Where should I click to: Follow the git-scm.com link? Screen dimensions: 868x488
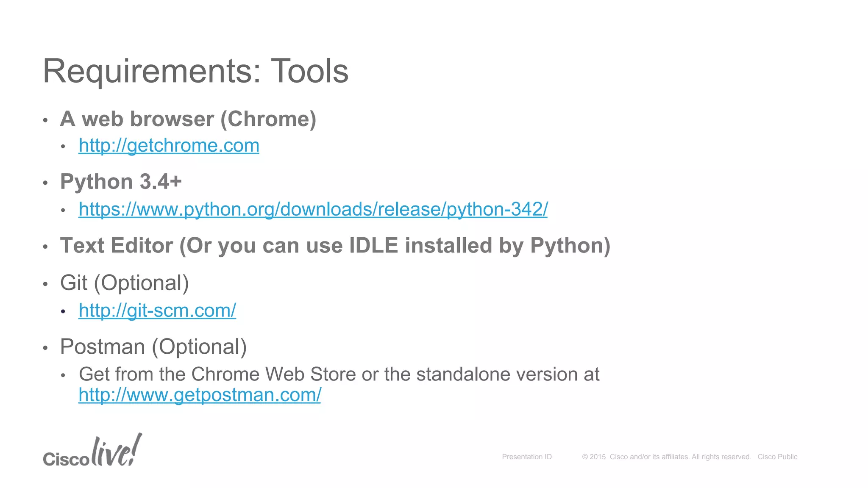157,311
